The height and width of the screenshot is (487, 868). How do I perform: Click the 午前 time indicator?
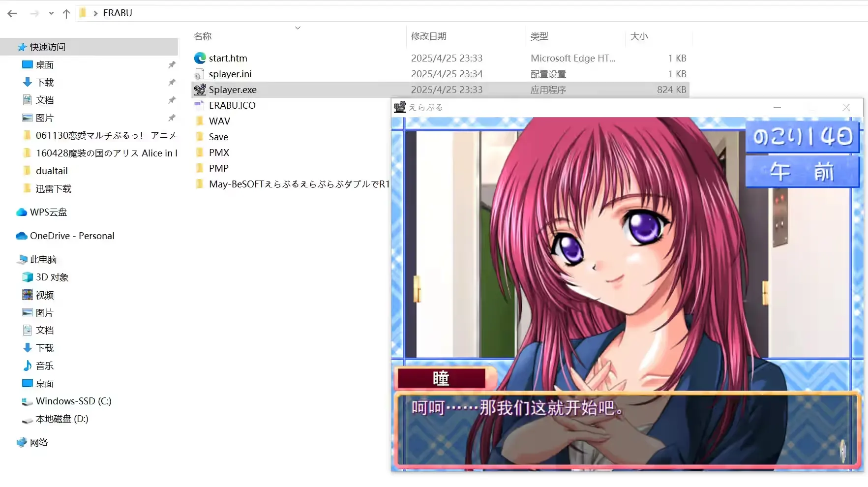click(803, 172)
